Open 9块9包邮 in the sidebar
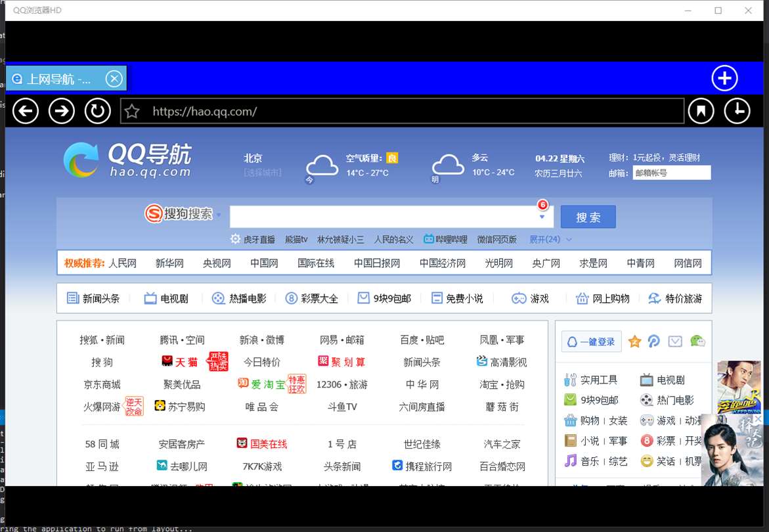Image resolution: width=769 pixels, height=532 pixels. tap(592, 400)
